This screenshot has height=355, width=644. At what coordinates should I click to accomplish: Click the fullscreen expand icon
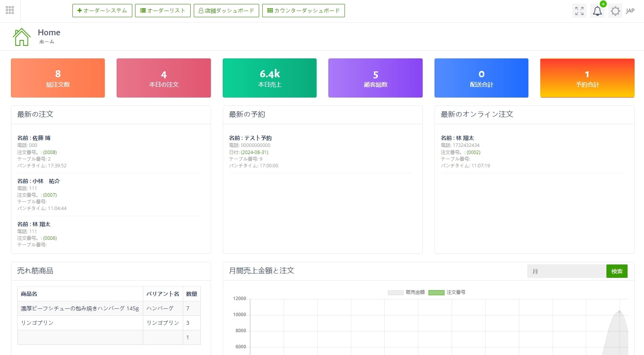[579, 11]
